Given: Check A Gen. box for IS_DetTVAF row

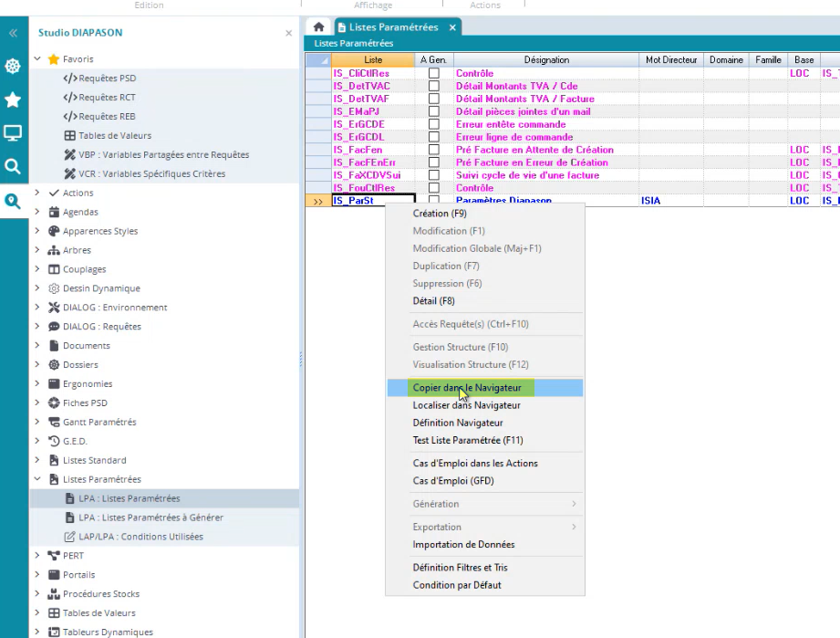Looking at the screenshot, I should click(434, 99).
